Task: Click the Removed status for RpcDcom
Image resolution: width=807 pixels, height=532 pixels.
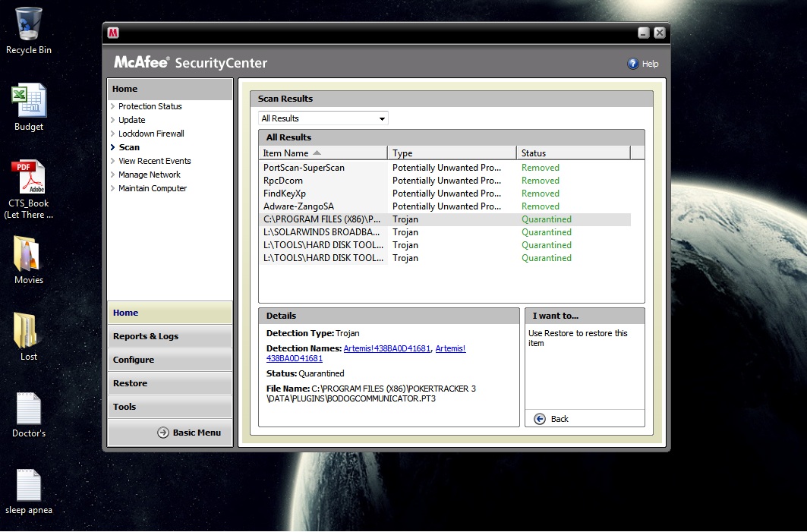Action: (541, 181)
